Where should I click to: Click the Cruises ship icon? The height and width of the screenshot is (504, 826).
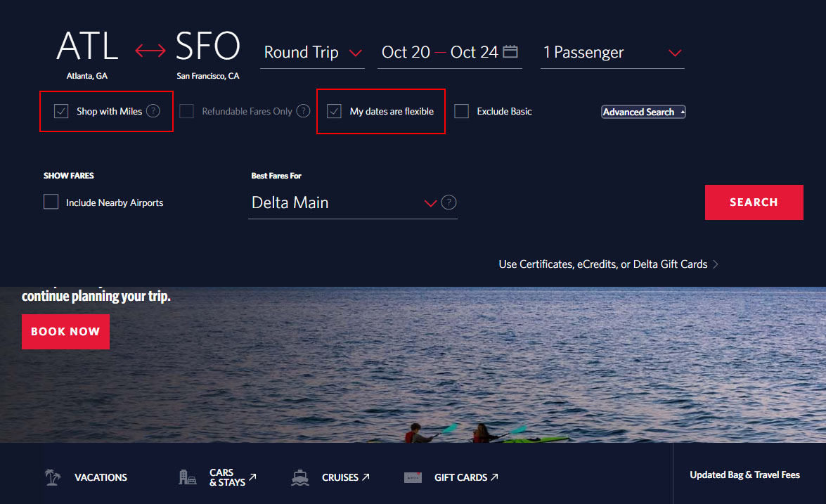click(x=300, y=477)
